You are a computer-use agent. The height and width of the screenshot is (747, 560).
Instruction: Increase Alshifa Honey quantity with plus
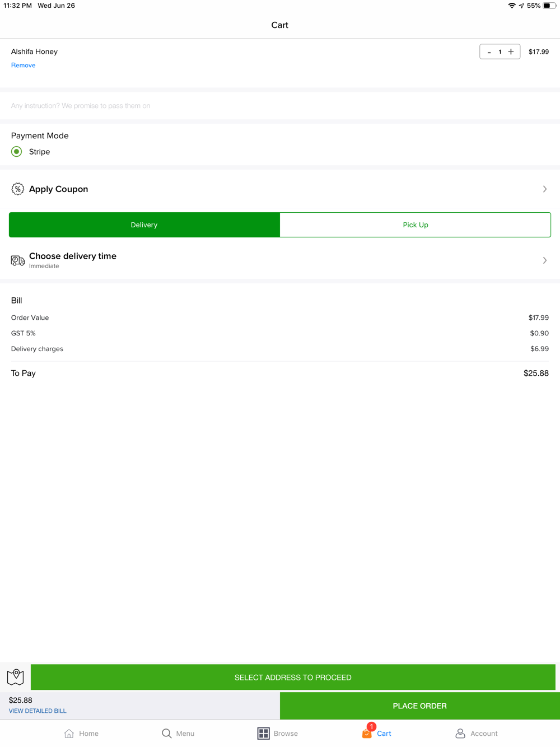tap(511, 52)
